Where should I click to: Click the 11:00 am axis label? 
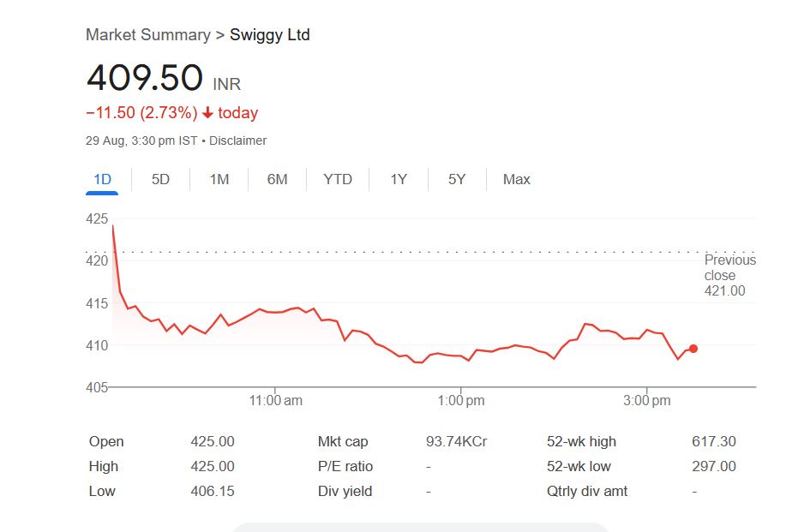coord(275,401)
